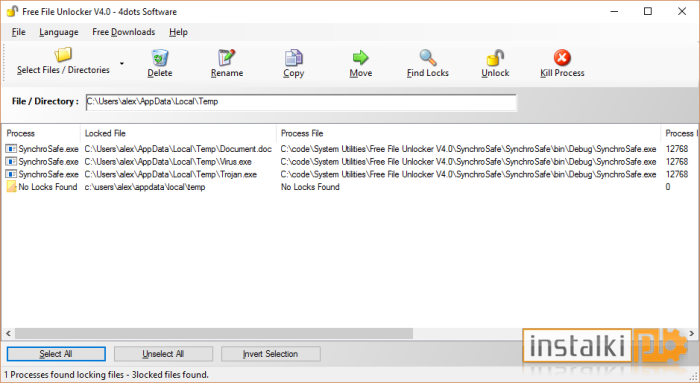Click the SynchroSafe icon in the Trojan.exe row
This screenshot has height=383, width=700.
pos(11,174)
